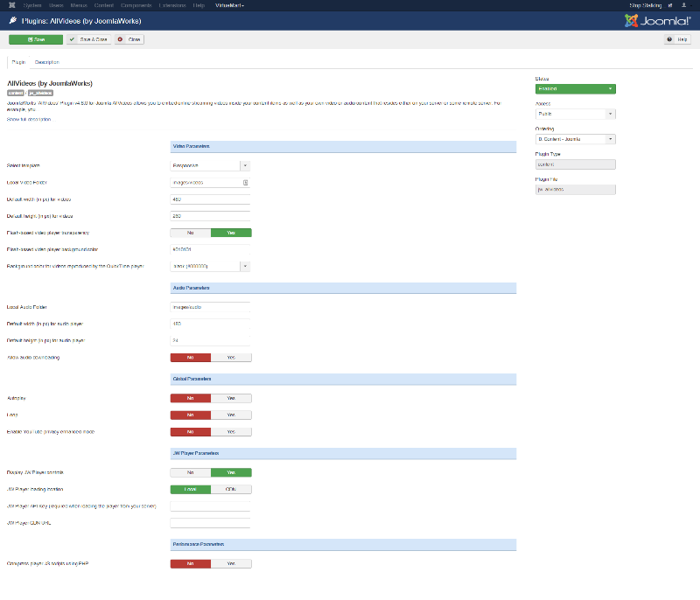Open the Access Public dropdown
Screen dimensions: 700x600
point(576,114)
